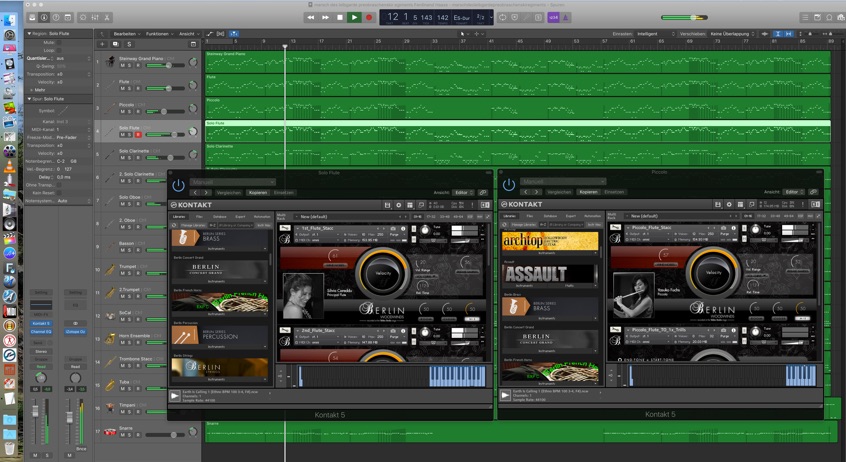
Task: Toggle the Mute checkbox in region inspector
Action: (59, 42)
